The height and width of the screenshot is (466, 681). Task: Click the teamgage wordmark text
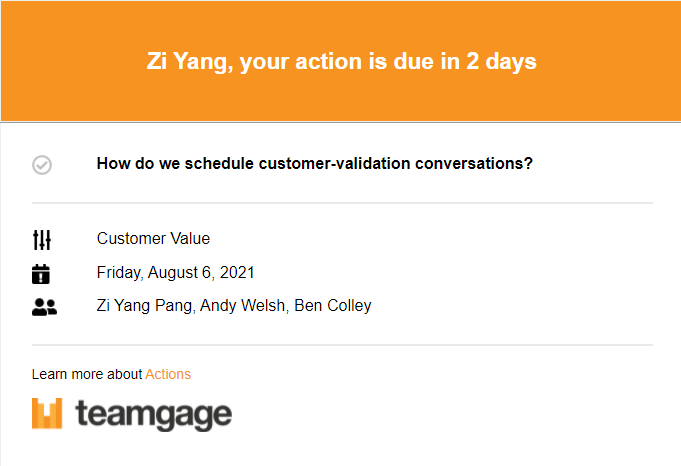tap(154, 415)
